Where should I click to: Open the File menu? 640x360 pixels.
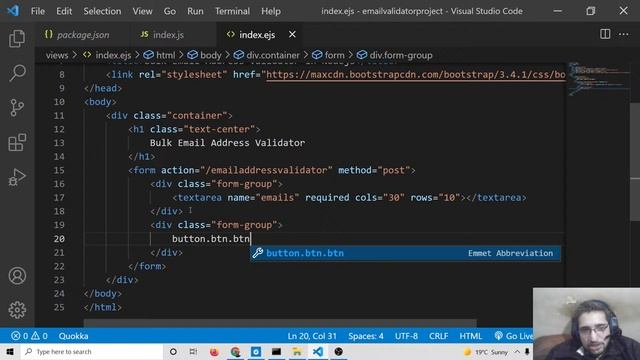[38, 11]
